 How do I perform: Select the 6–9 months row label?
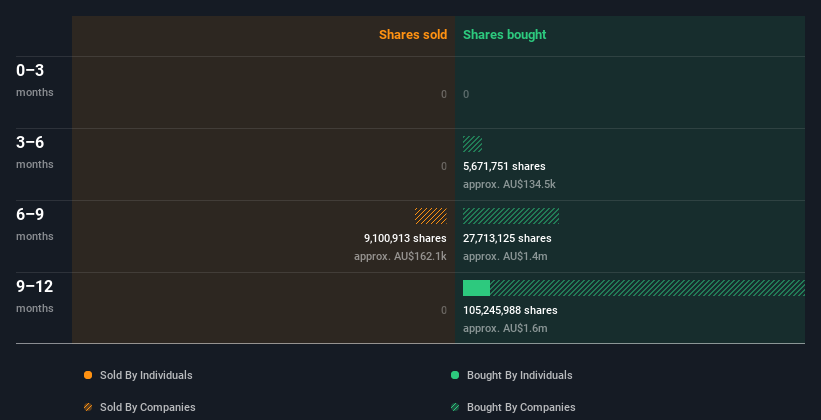coord(35,224)
